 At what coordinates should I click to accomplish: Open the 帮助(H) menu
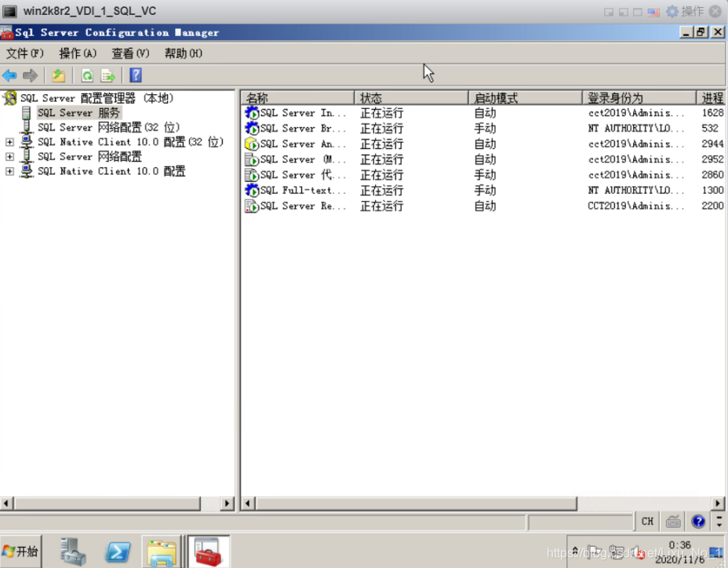click(183, 53)
